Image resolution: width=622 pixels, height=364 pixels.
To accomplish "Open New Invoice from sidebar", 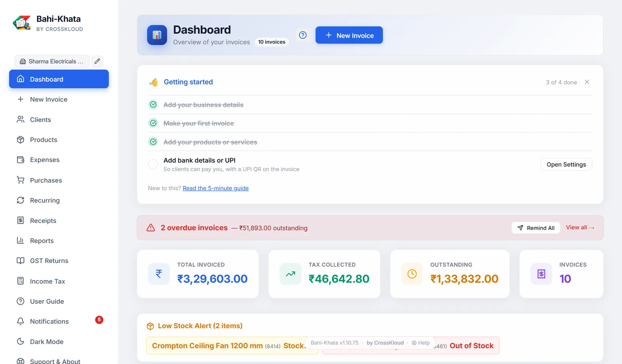I will (59, 99).
